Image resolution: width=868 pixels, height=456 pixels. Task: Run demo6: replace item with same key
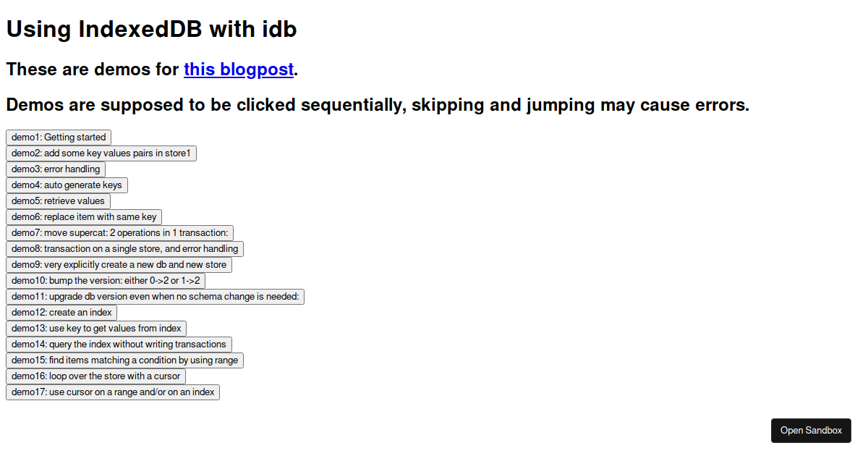pos(83,216)
